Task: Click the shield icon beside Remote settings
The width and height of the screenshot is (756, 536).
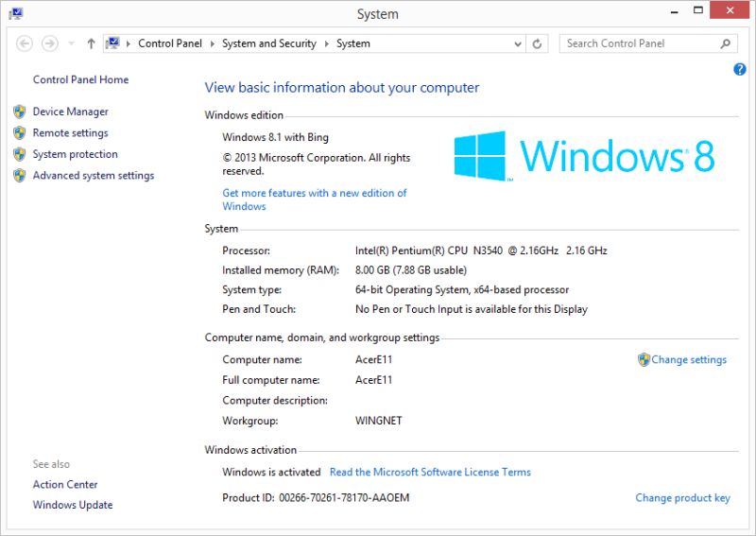Action: click(20, 132)
